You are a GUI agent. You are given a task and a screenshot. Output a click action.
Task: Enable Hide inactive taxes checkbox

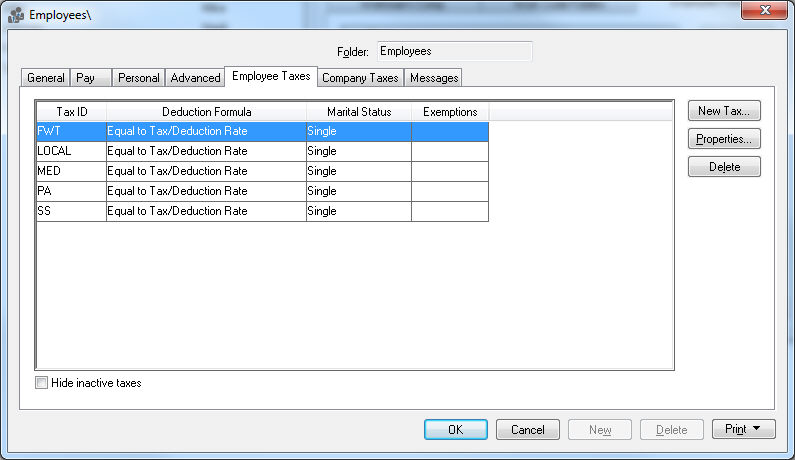[42, 383]
